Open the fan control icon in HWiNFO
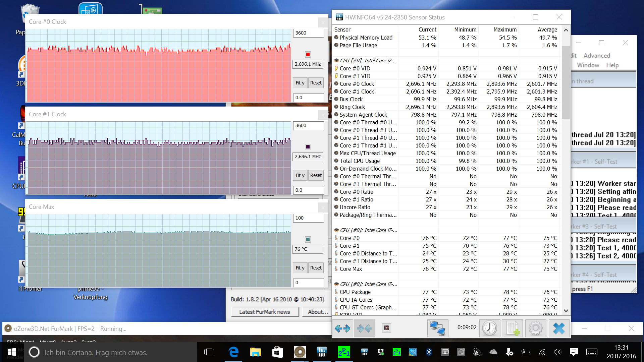Viewport: 644px width, 362px height. (x=386, y=328)
